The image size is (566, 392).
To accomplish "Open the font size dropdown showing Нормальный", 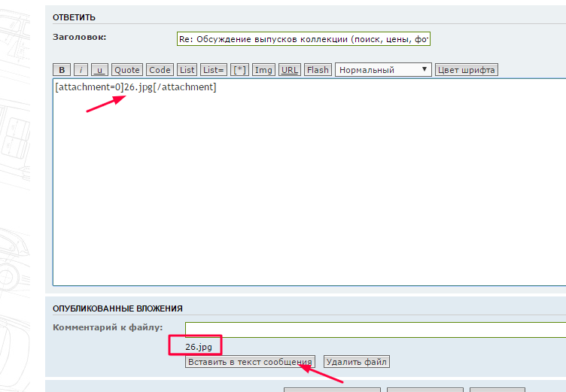I will pyautogui.click(x=384, y=70).
